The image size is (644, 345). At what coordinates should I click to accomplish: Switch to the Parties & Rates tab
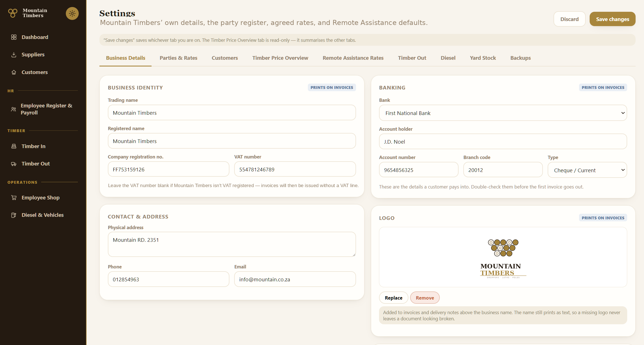pos(178,58)
